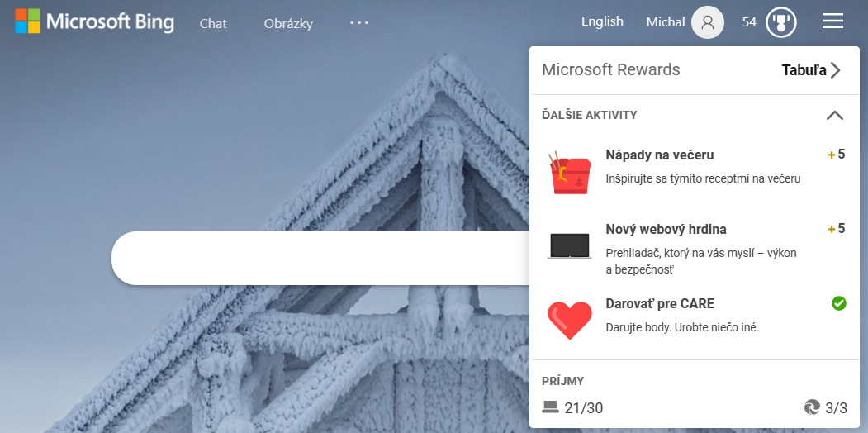This screenshot has width=868, height=433.
Task: Click the Microsoft Bing logo
Action: 94,22
